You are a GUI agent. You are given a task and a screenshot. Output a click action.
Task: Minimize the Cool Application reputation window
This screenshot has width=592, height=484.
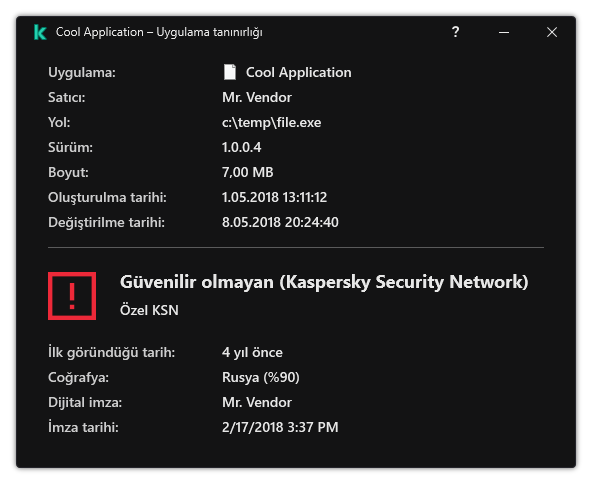[504, 32]
